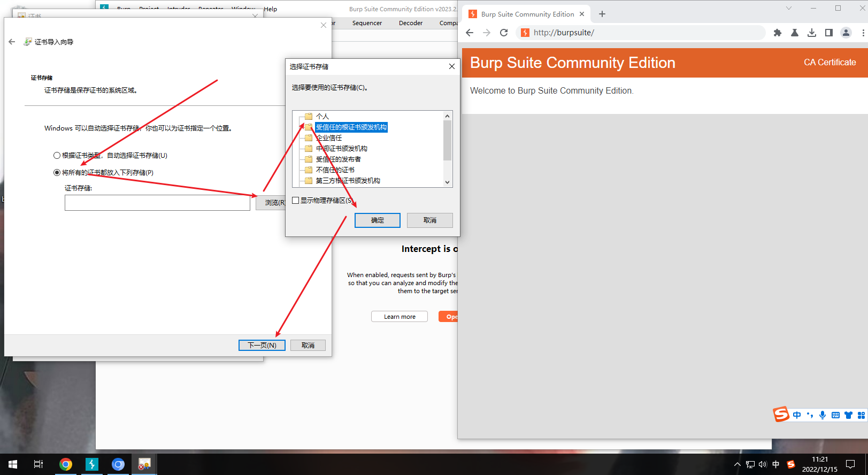Image resolution: width=868 pixels, height=475 pixels.
Task: Close the Burp Suite Chrome tab
Action: point(582,14)
